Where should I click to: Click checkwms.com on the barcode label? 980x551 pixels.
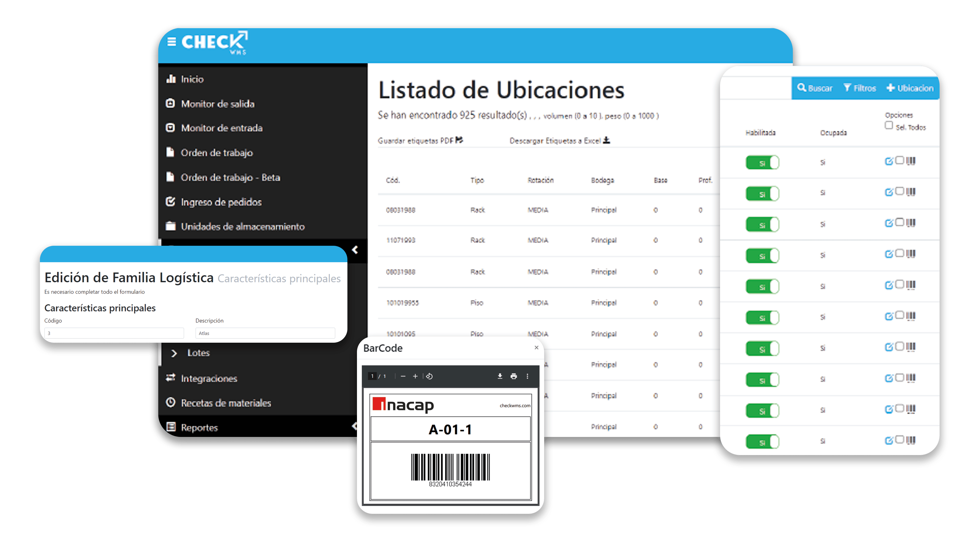click(x=515, y=405)
